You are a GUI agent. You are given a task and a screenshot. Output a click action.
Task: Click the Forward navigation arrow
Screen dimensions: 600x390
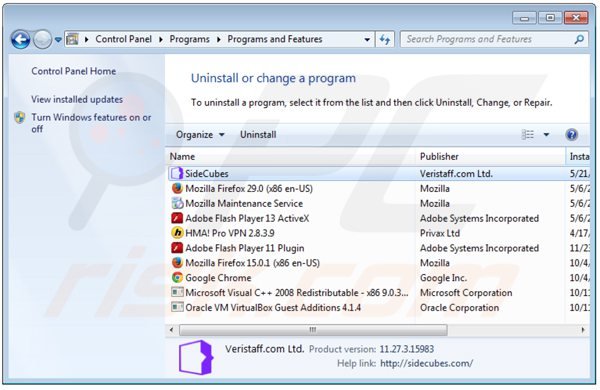(x=42, y=39)
